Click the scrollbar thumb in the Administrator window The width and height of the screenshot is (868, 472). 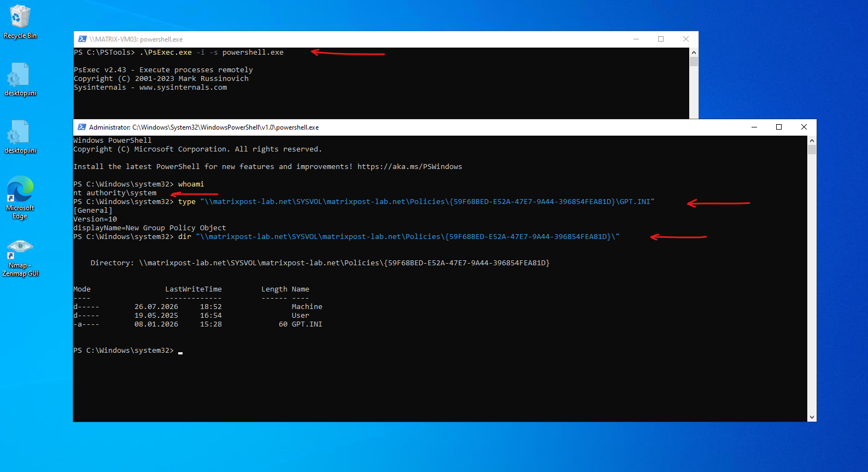(812, 149)
